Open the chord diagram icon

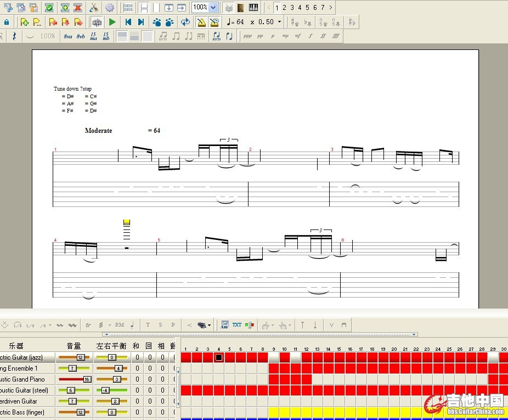[x=224, y=325]
